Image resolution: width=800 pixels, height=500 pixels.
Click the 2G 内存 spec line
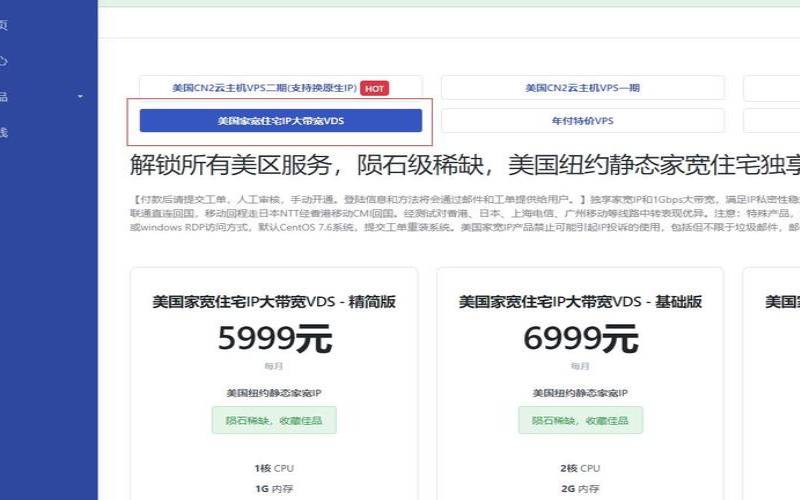pyautogui.click(x=580, y=489)
